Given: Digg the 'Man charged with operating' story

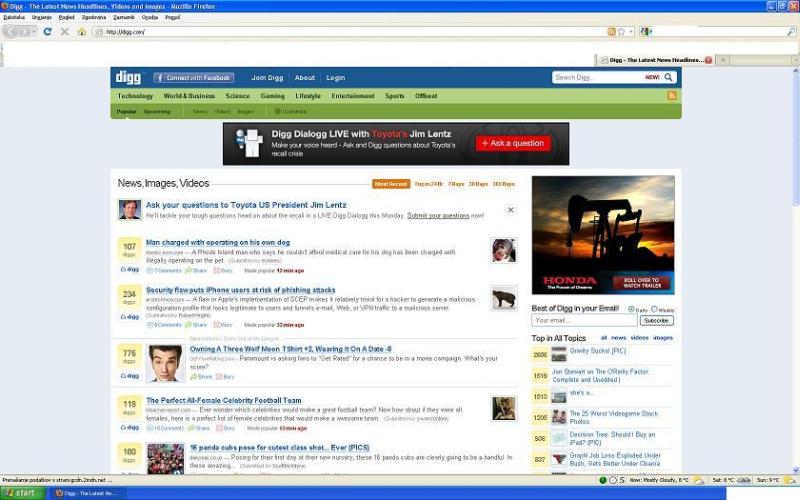Looking at the screenshot, I should click(130, 269).
